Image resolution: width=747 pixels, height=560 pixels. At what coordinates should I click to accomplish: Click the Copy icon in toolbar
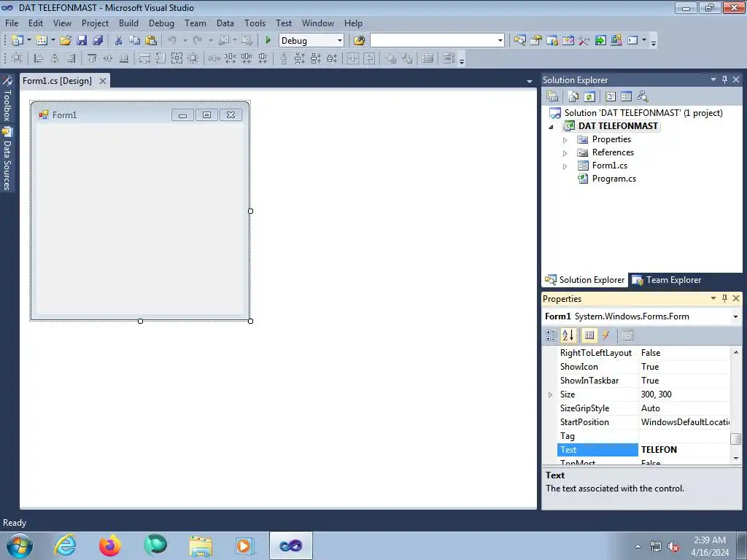tap(135, 41)
